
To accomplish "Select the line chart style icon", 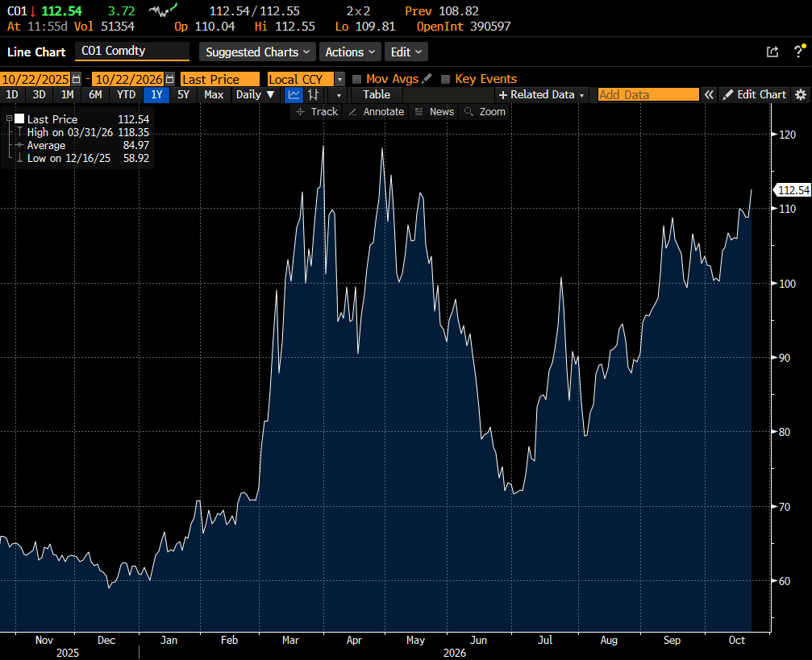I will (x=294, y=95).
